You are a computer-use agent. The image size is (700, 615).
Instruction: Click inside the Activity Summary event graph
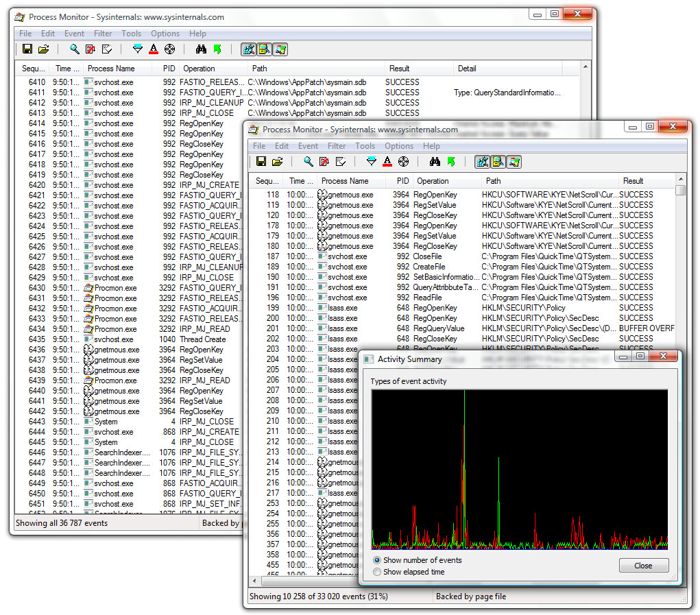pos(520,470)
